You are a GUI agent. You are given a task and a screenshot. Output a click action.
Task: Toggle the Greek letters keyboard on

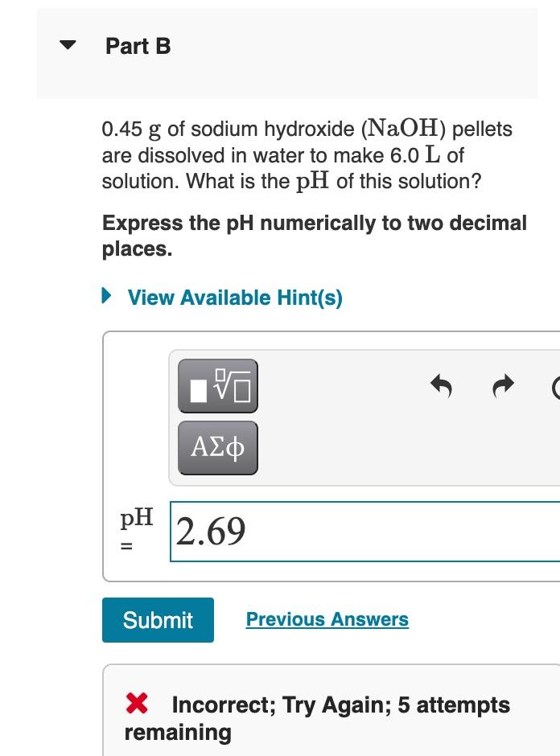pyautogui.click(x=216, y=448)
